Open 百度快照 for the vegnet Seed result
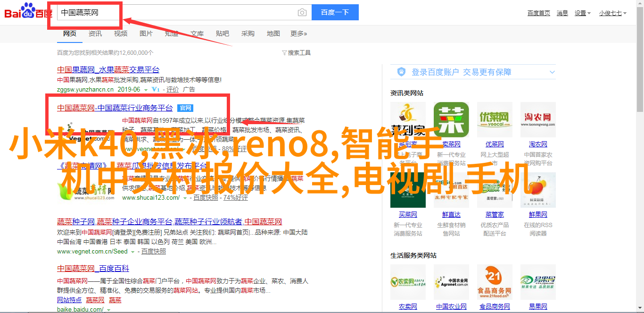Screen dimensions: 644x313 pos(154,252)
